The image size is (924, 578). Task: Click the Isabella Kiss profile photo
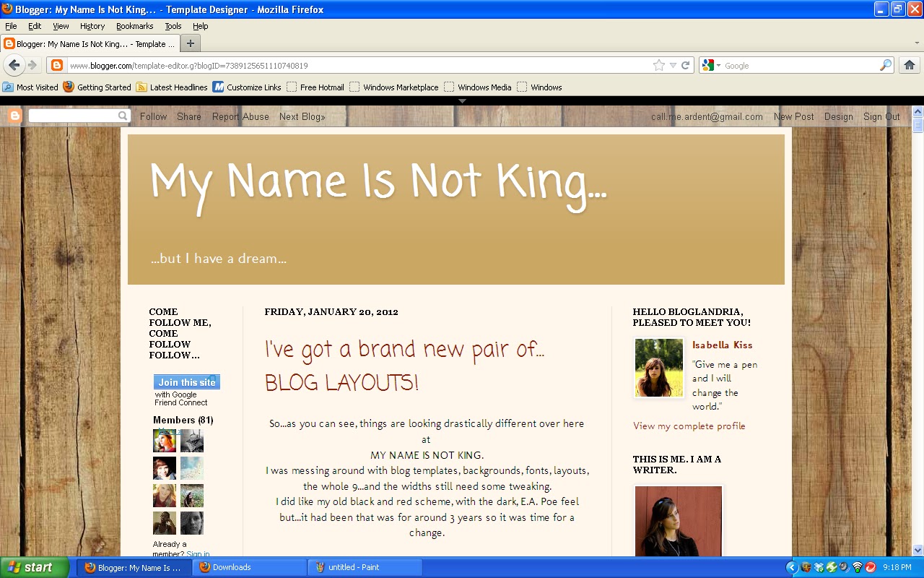[x=659, y=368]
